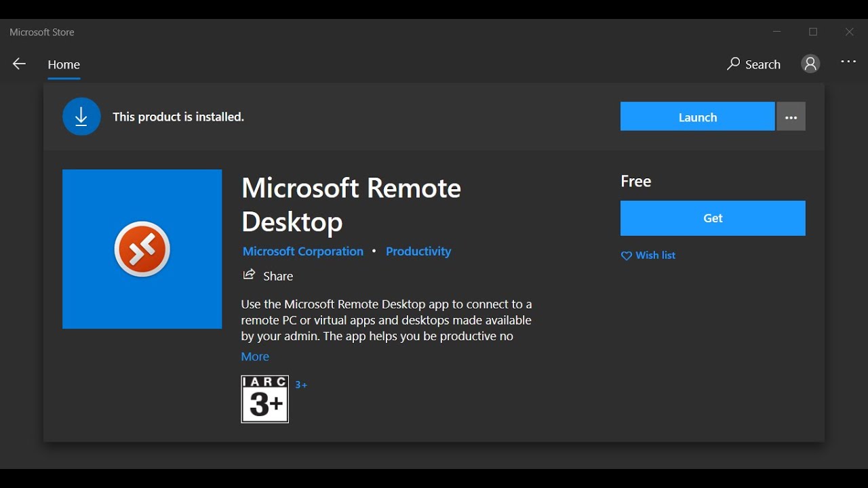Open the options menu beside Launch
The height and width of the screenshot is (488, 868).
click(791, 117)
